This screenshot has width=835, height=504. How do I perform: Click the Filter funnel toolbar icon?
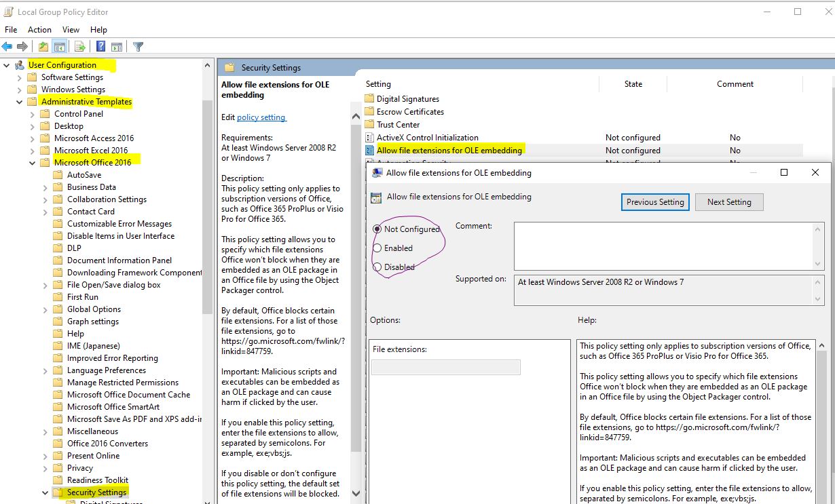[138, 47]
